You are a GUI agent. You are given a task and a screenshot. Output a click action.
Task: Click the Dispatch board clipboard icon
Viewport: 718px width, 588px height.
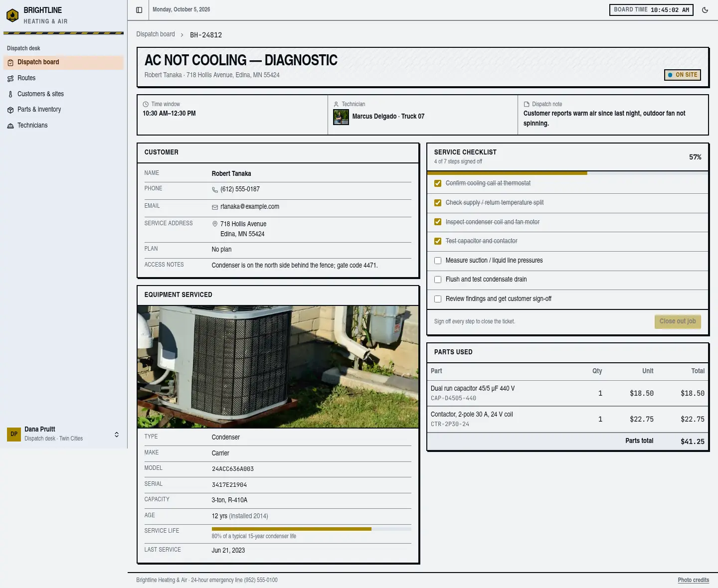(x=10, y=63)
